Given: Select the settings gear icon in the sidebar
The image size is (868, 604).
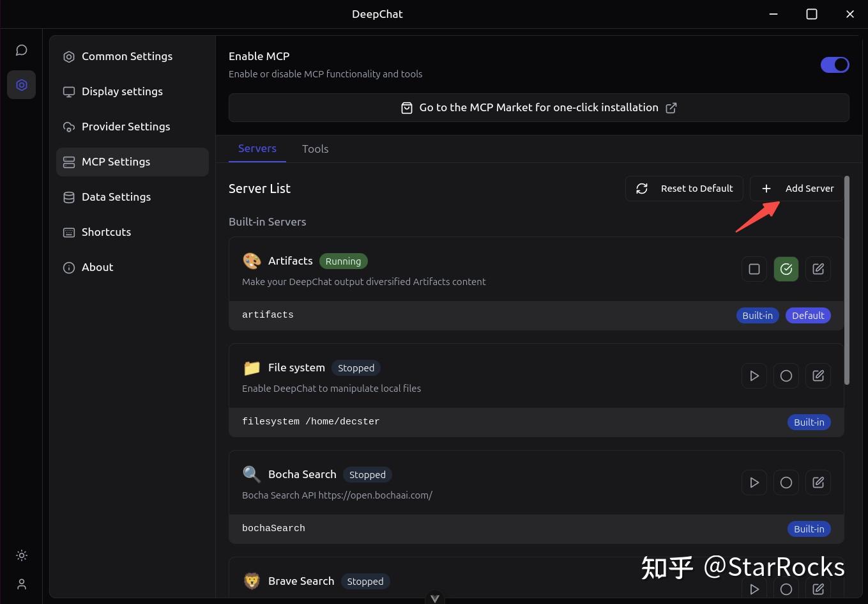Looking at the screenshot, I should click(21, 84).
